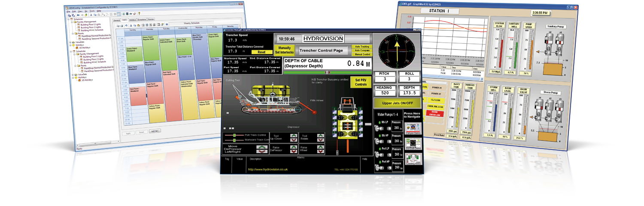Select Auto Tracking mode
This screenshot has width=644, height=206.
coord(361,46)
